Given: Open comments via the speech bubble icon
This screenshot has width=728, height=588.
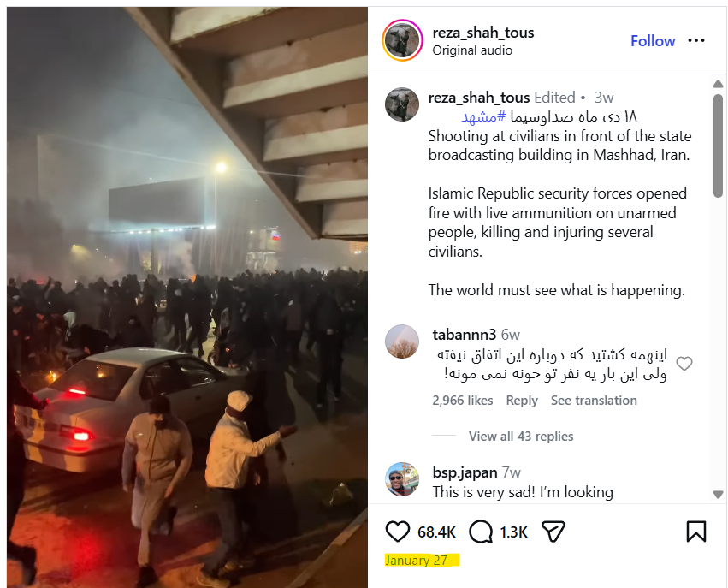Looking at the screenshot, I should tap(481, 532).
